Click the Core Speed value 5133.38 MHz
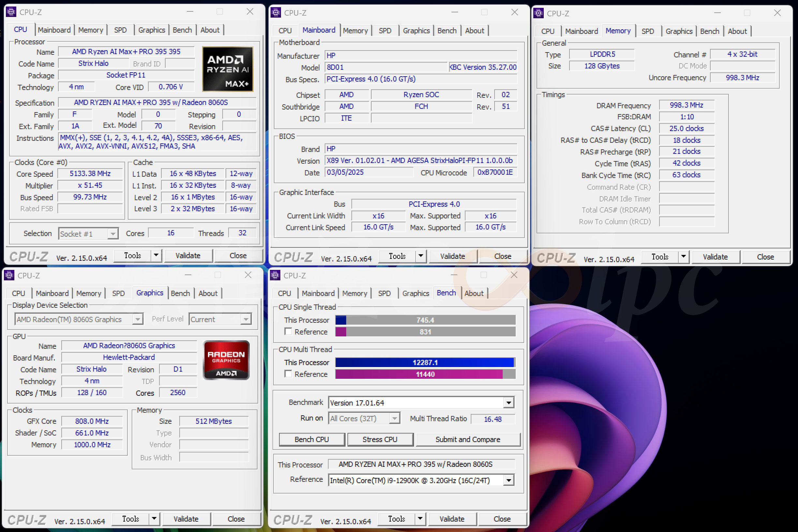798x532 pixels. 90,173
